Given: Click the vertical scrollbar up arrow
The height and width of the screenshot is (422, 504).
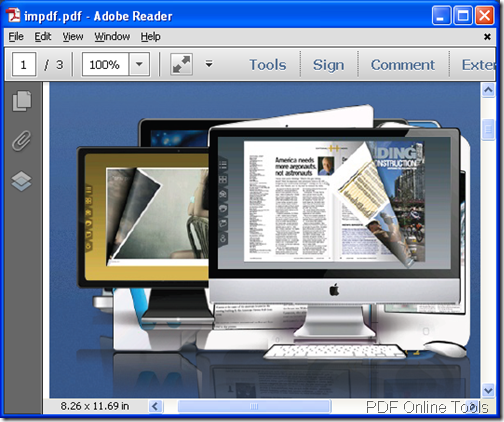Looking at the screenshot, I should [x=488, y=90].
